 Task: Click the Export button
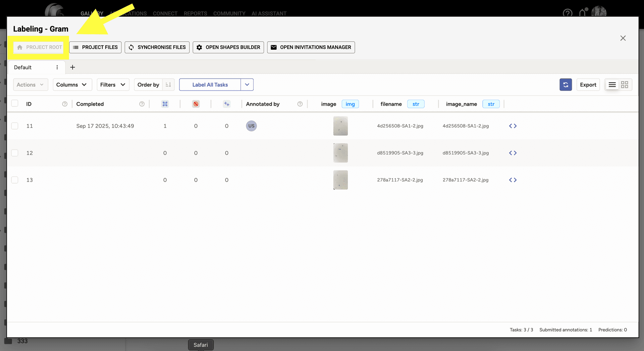click(588, 85)
